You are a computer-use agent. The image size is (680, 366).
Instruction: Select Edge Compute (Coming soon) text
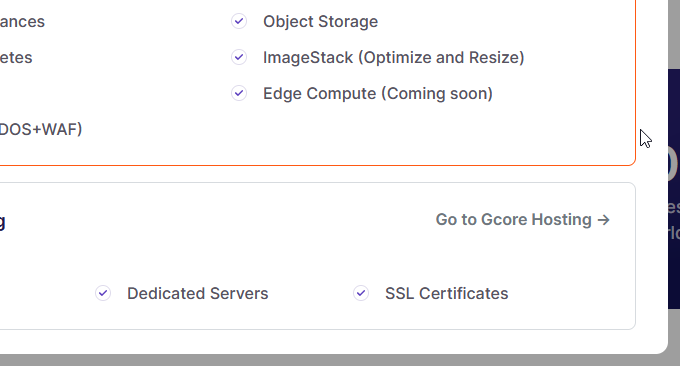378,94
